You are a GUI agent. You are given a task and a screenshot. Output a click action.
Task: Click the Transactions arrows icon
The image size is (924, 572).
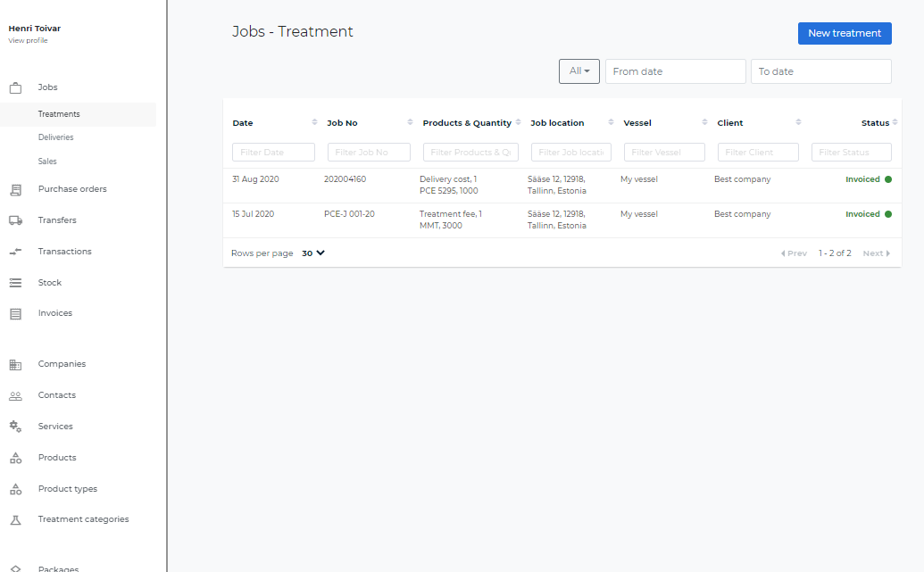pyautogui.click(x=16, y=252)
